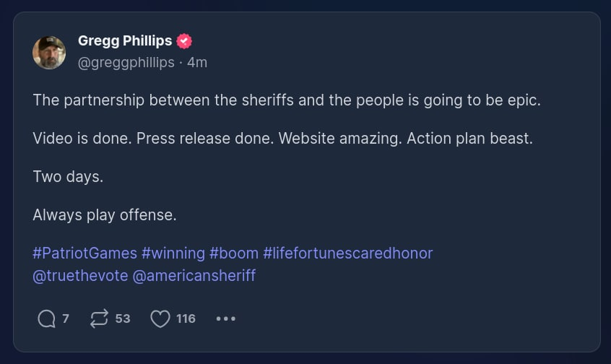This screenshot has width=611, height=364.
Task: Click the repost arrows icon
Action: [99, 318]
